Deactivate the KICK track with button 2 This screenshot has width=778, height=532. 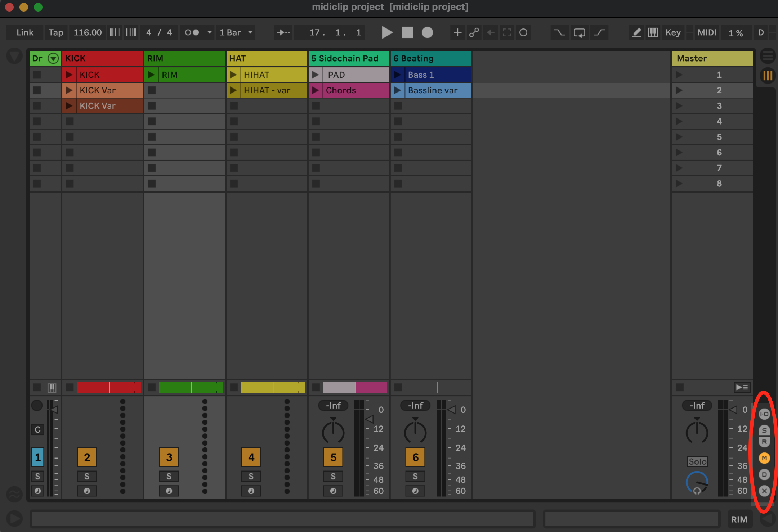click(87, 457)
